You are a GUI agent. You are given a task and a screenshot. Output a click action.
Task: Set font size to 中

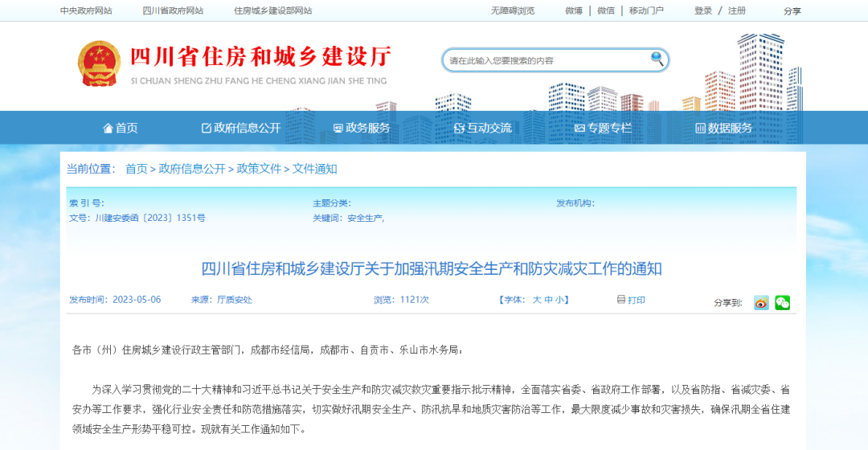coord(549,300)
